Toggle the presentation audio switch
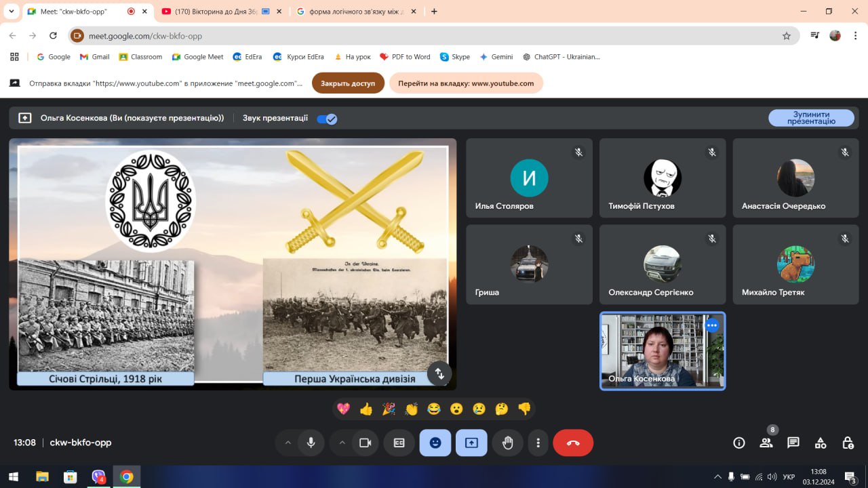 click(x=327, y=119)
